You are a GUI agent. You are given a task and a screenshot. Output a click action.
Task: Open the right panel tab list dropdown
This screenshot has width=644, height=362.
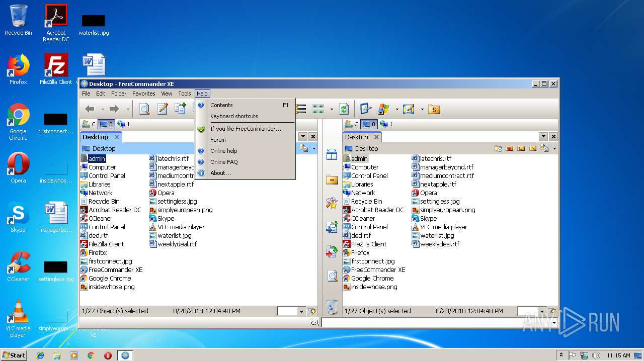click(x=543, y=137)
